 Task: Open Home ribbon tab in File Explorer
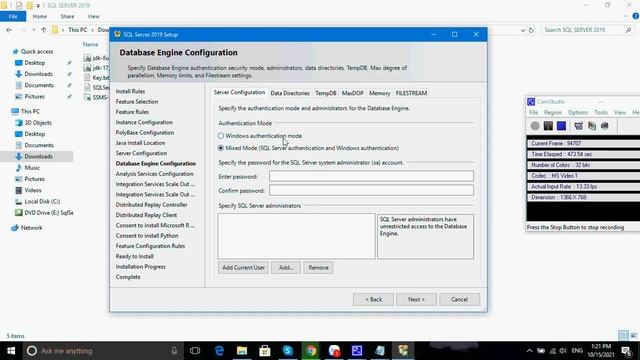coord(40,16)
